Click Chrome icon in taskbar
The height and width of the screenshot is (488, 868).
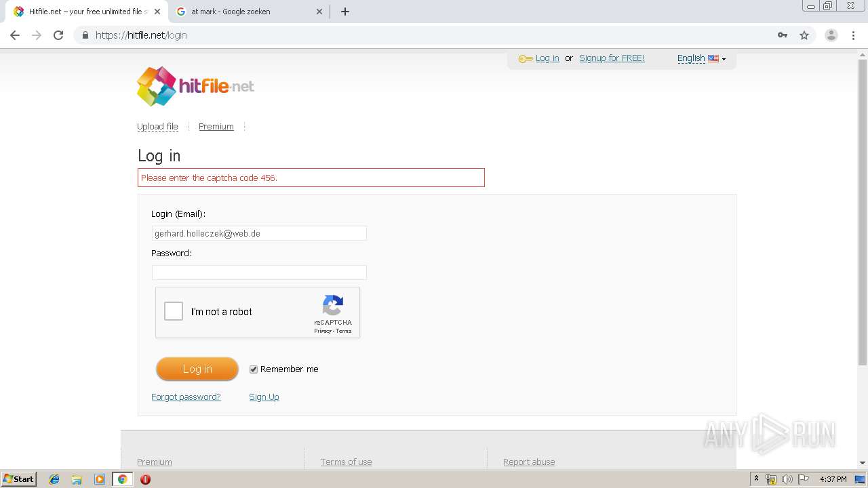tap(122, 479)
